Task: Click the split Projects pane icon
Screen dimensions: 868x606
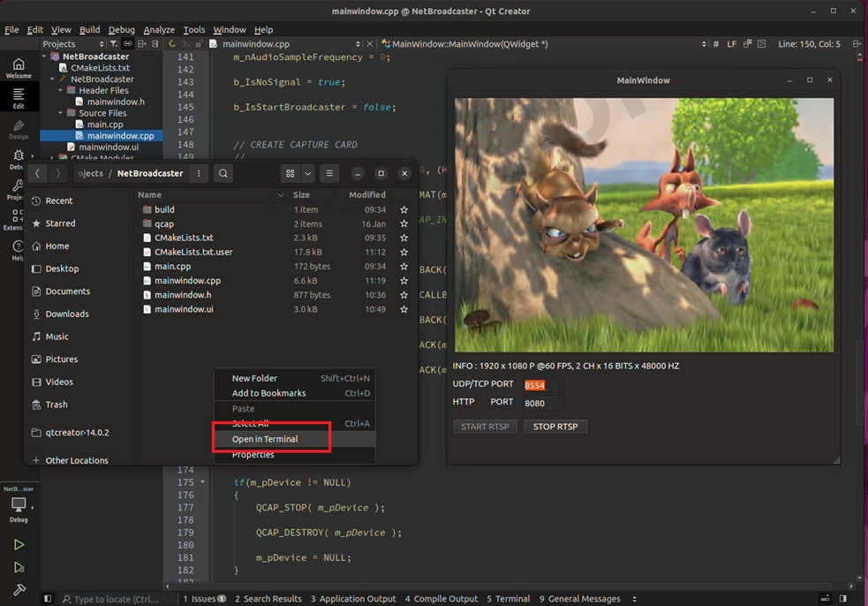Action: [x=142, y=44]
